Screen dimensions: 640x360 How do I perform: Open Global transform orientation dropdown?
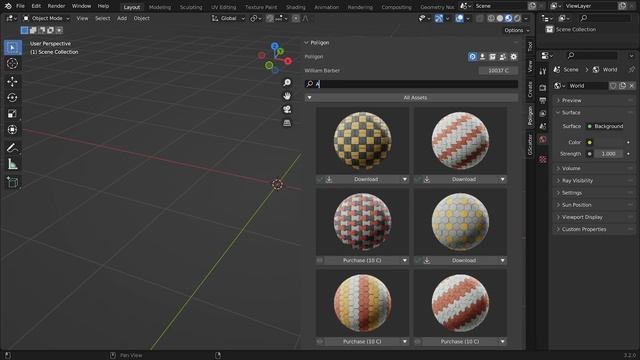click(228, 18)
